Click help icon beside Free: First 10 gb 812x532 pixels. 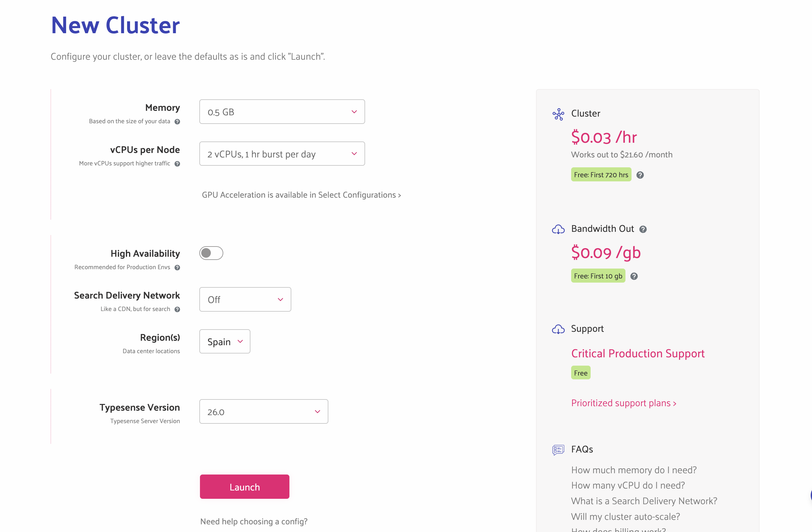coord(634,276)
